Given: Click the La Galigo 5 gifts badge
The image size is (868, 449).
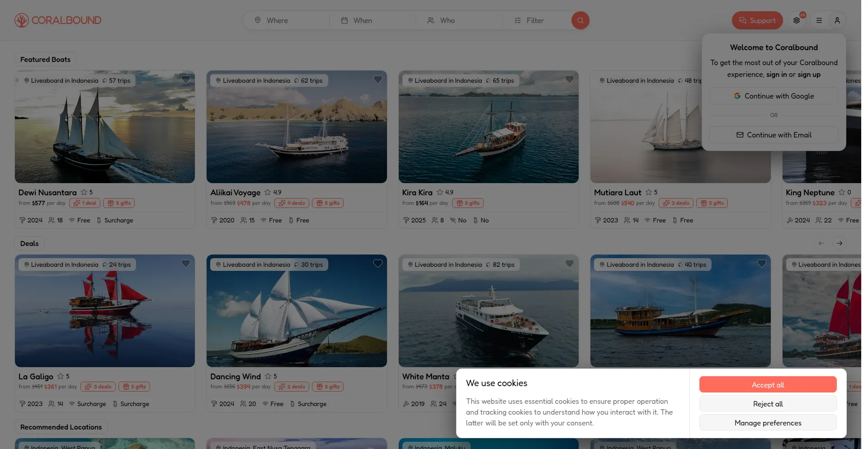Looking at the screenshot, I should click(134, 387).
